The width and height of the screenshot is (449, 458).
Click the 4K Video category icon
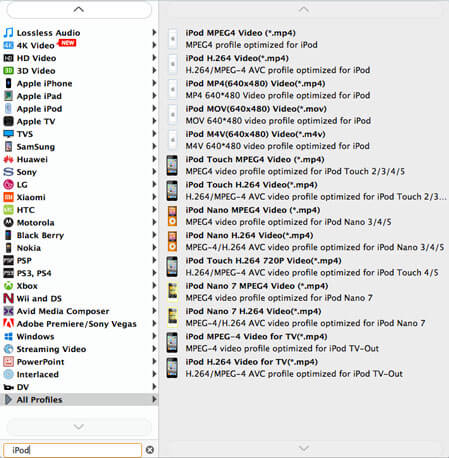(8, 45)
